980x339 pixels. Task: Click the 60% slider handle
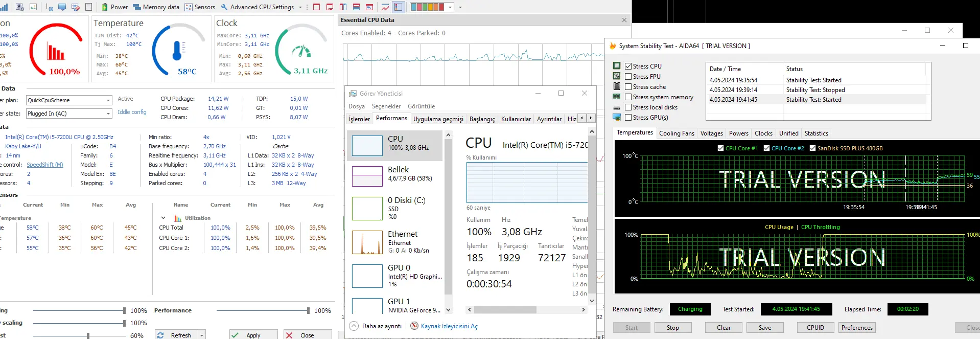(88, 335)
